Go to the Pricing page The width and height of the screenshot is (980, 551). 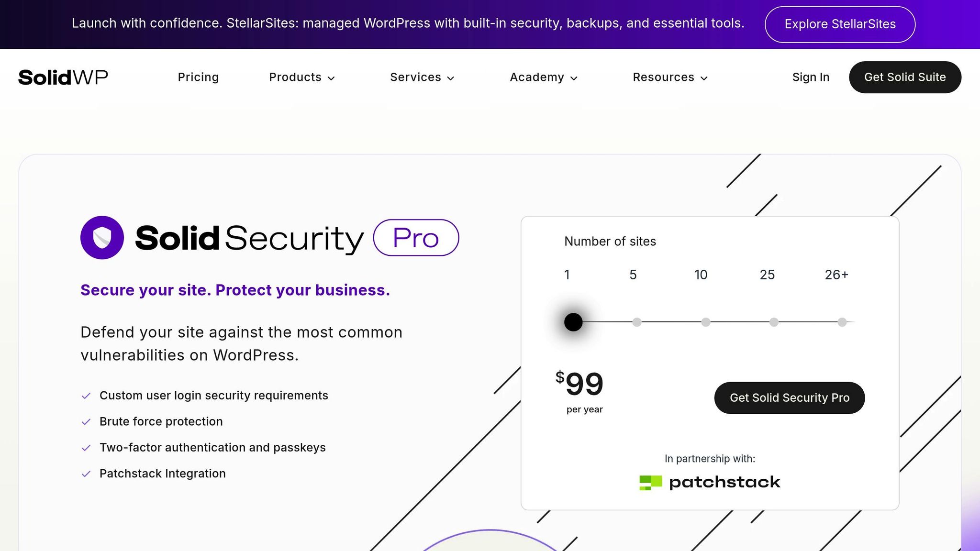coord(198,77)
